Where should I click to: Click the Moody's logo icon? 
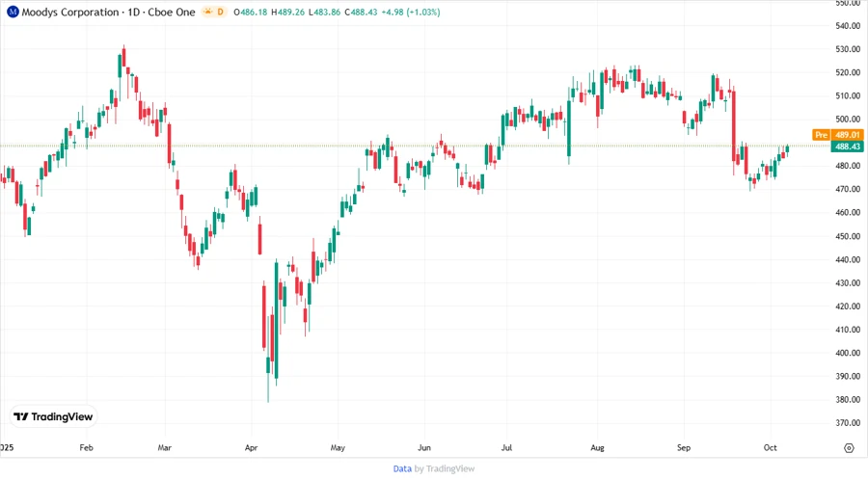[x=13, y=12]
